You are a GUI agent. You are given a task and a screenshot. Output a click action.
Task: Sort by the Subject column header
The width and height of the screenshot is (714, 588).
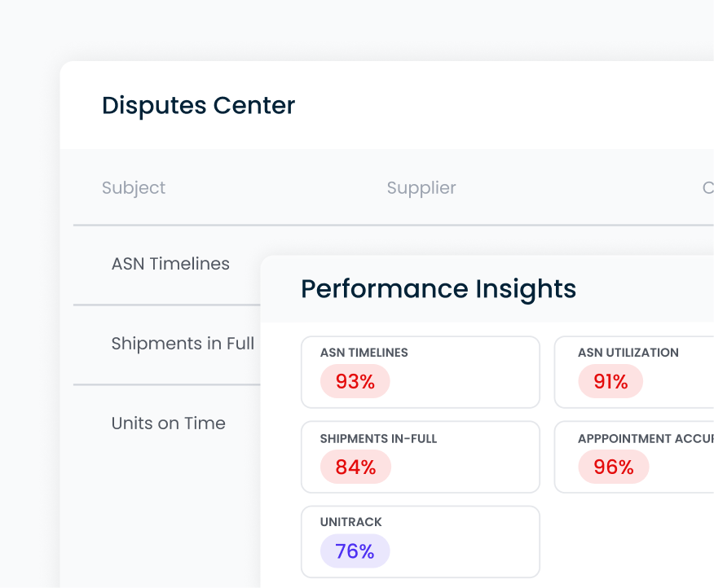pos(133,187)
